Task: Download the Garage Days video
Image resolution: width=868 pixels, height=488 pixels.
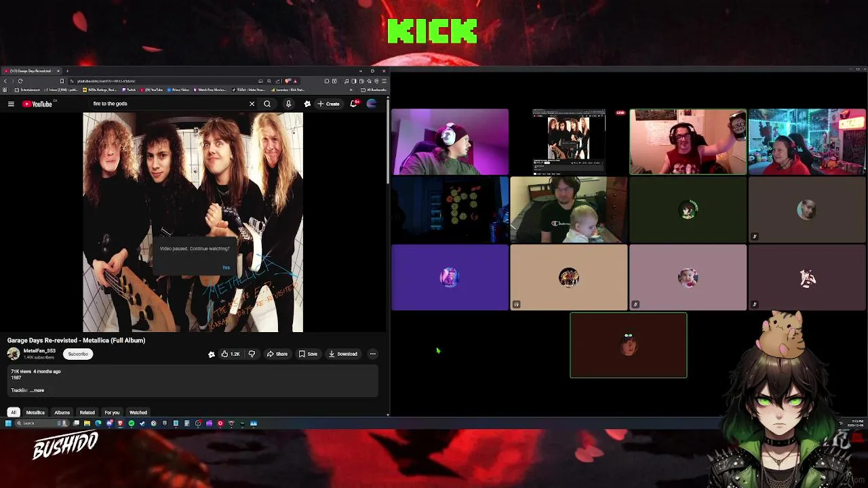Action: click(x=343, y=354)
